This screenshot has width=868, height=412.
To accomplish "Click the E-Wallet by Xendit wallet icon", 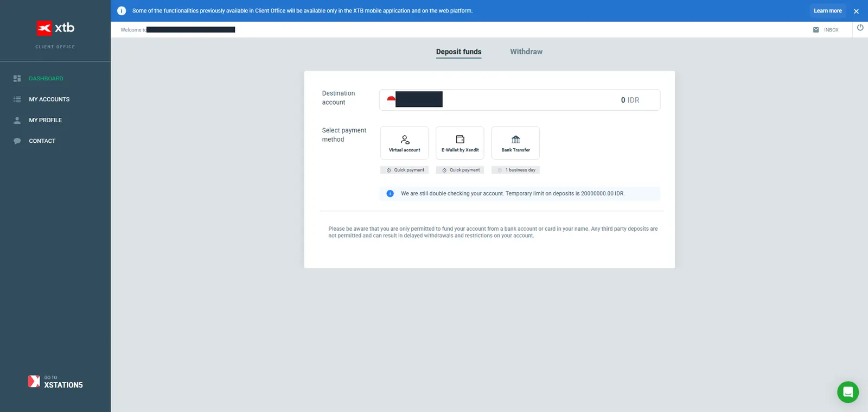I will tap(460, 140).
